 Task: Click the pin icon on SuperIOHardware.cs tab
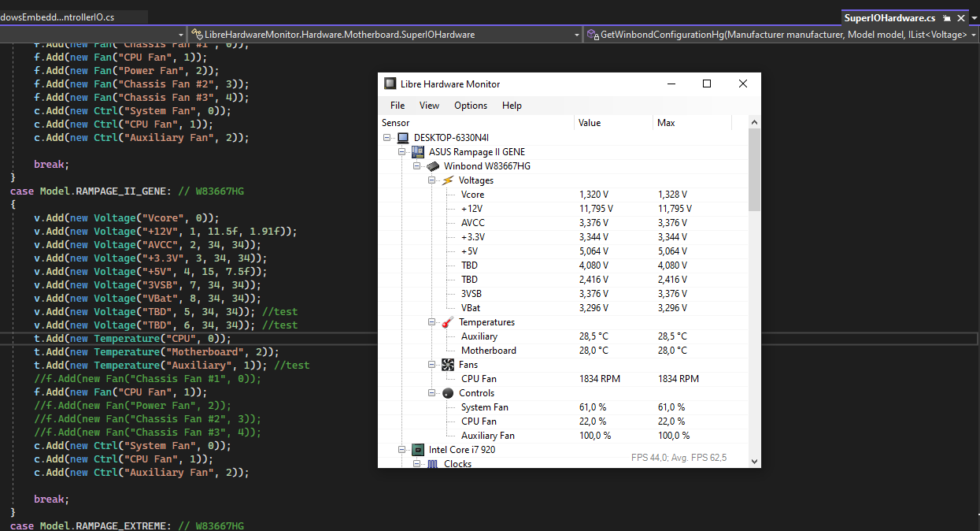point(947,17)
